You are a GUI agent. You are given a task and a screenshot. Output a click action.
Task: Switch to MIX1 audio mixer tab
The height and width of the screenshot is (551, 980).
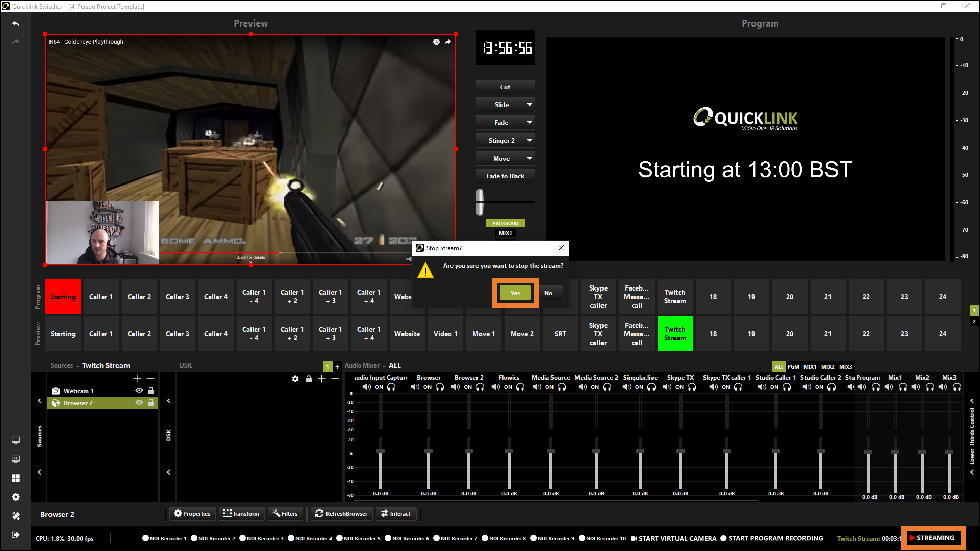[x=810, y=366]
